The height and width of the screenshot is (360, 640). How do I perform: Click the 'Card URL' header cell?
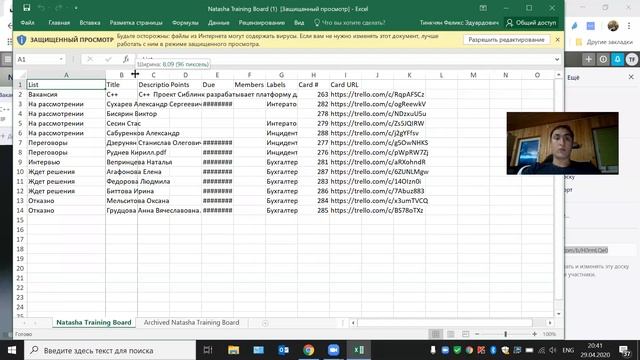(x=345, y=84)
